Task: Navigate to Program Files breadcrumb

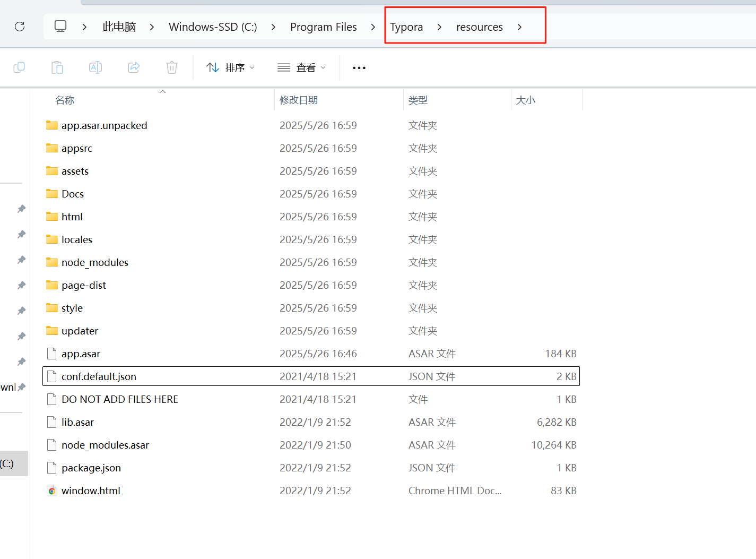Action: coord(324,27)
